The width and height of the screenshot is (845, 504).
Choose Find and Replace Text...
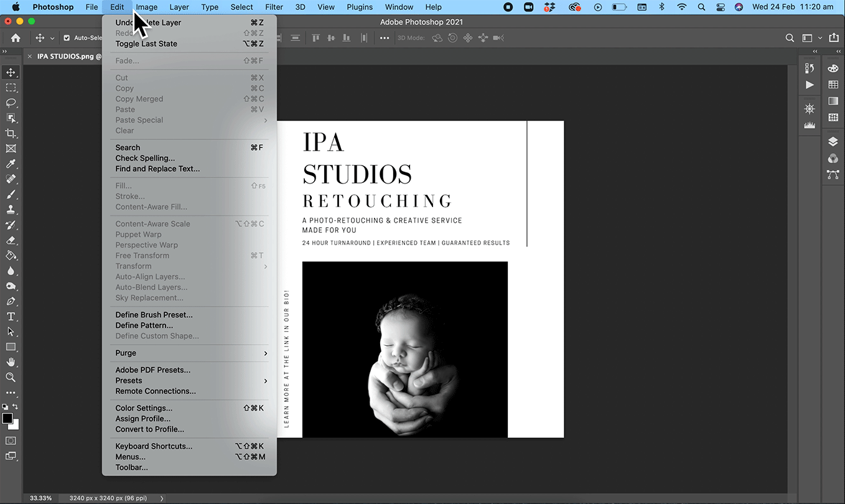(189, 169)
